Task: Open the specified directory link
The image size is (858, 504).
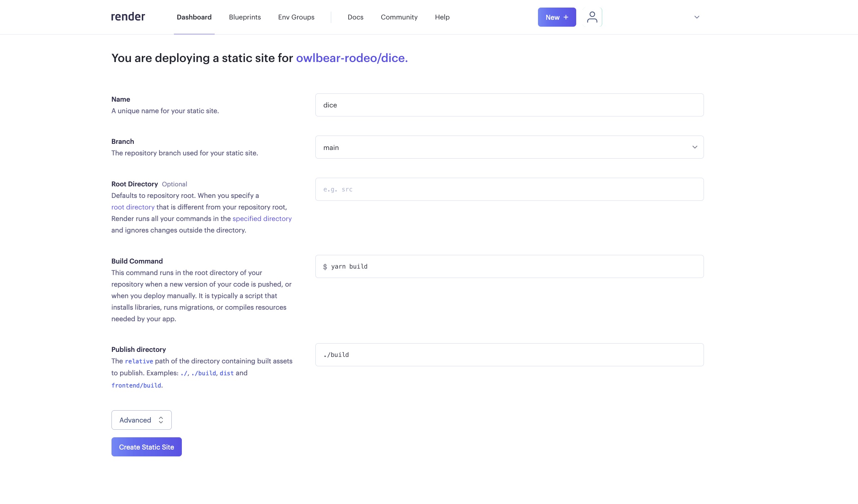Action: pos(262,218)
